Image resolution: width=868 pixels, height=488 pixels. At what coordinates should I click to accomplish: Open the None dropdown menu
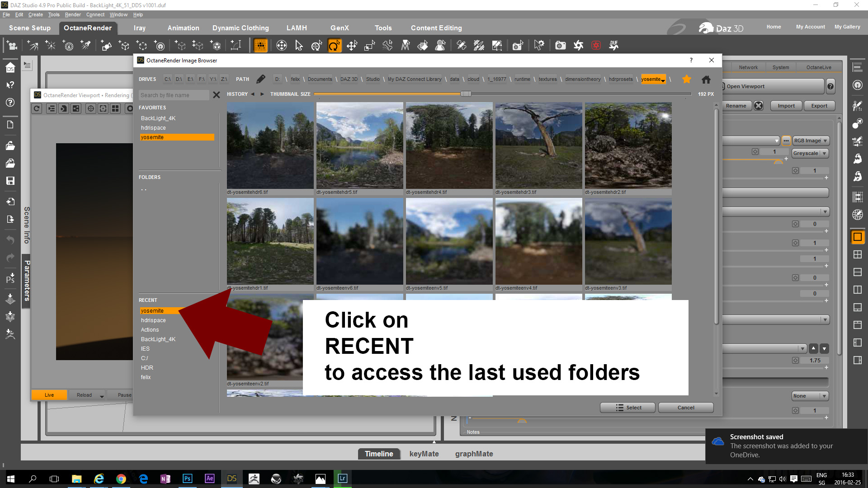coord(810,396)
